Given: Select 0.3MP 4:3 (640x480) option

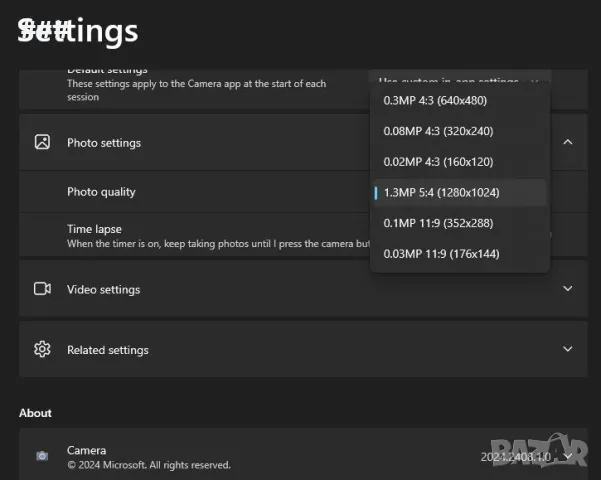Looking at the screenshot, I should 460,101.
